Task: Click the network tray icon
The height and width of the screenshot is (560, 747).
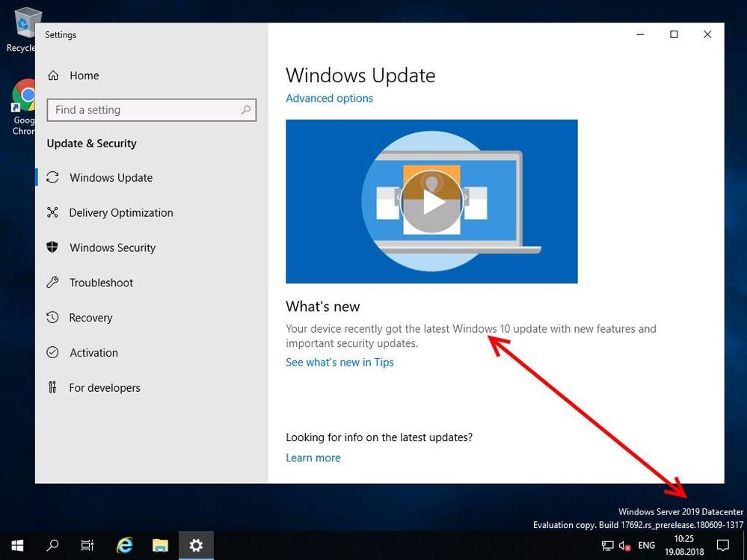Action: 607,546
